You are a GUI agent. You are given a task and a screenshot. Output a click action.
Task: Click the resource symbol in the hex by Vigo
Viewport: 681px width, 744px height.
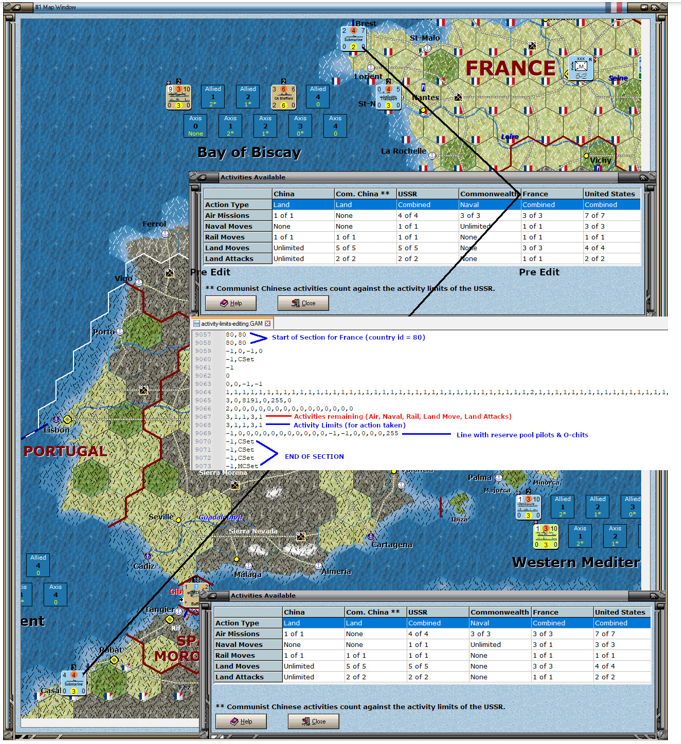click(169, 273)
